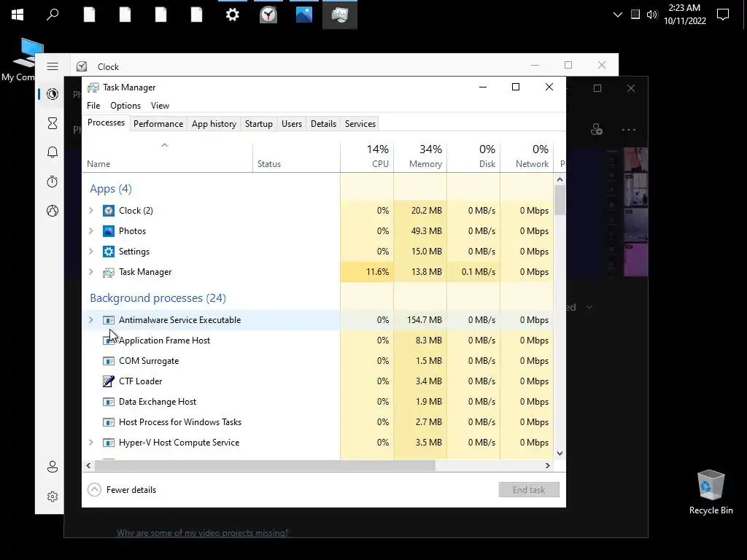Switch to the Startup tab
The width and height of the screenshot is (747, 560).
coord(259,124)
